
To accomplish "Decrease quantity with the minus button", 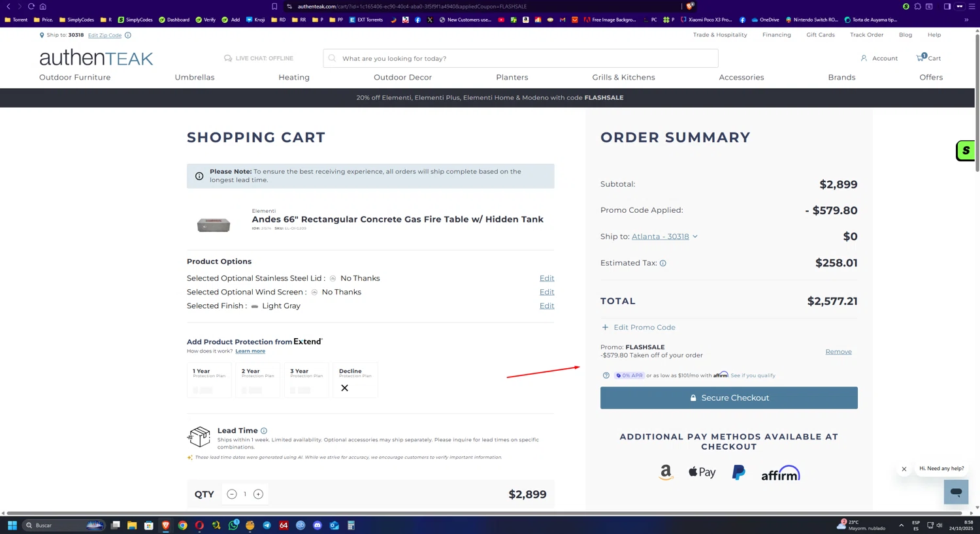I will tap(232, 494).
